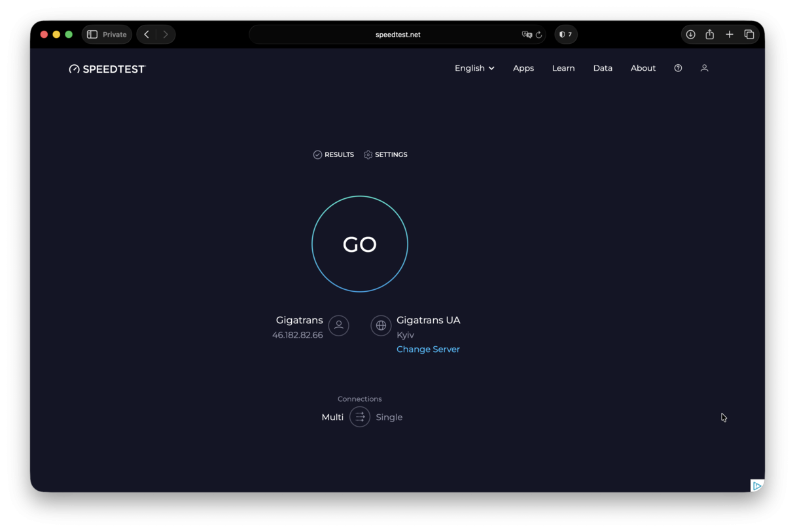Click the user account icon
795x532 pixels.
704,67
